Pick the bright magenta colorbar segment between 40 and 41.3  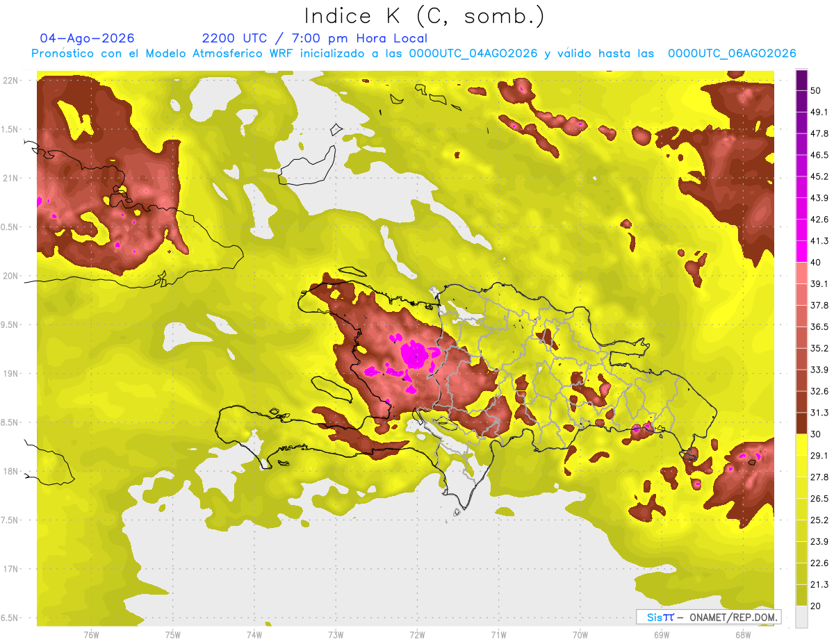pos(801,251)
